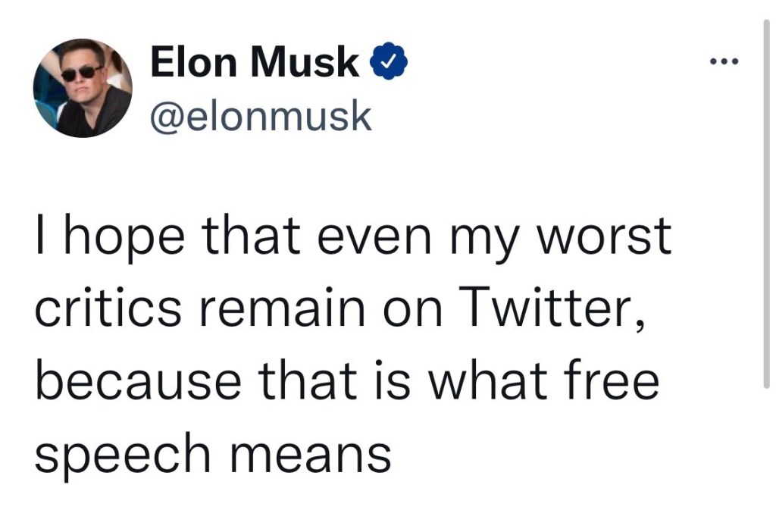
Task: Click the blue verified checkmark badge
Action: pyautogui.click(x=389, y=64)
